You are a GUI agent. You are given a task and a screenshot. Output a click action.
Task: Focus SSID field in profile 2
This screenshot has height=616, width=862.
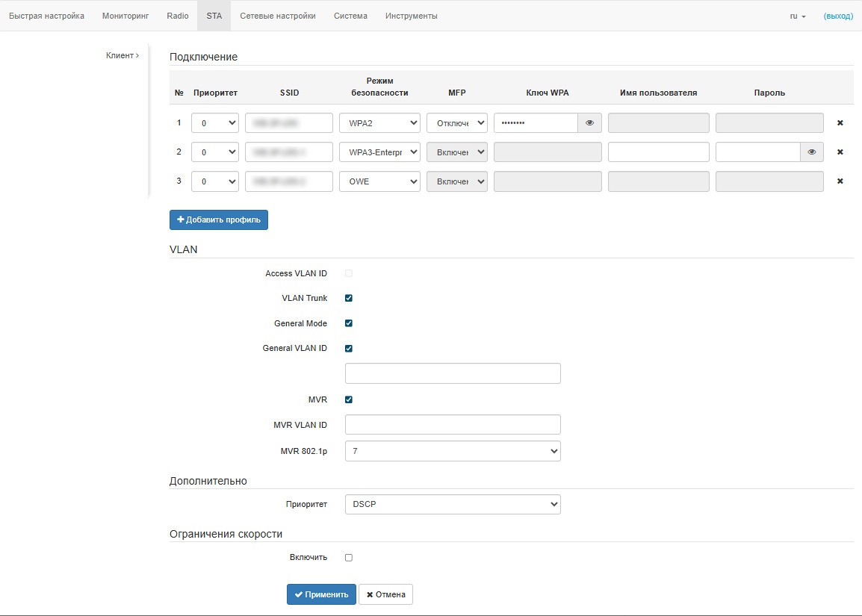[x=289, y=152]
